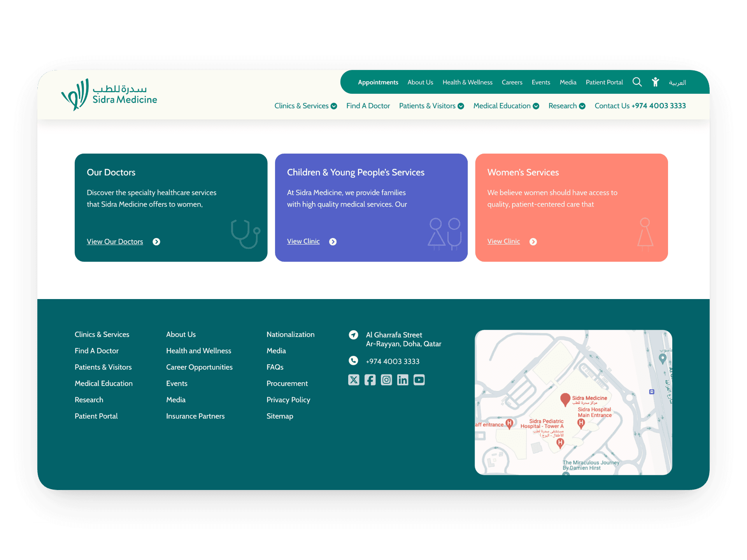Expand the Clinics & Services dropdown
Screen dimensions: 747x560
click(334, 106)
